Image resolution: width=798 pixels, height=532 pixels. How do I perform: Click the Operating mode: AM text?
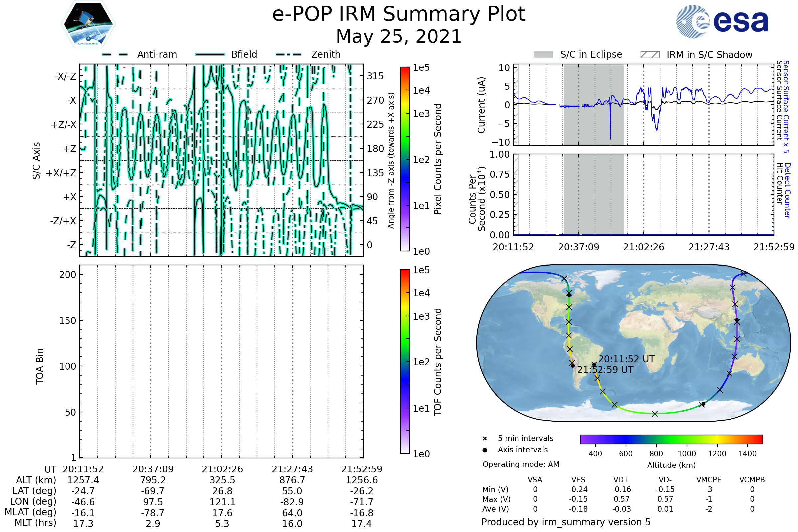point(521,464)
